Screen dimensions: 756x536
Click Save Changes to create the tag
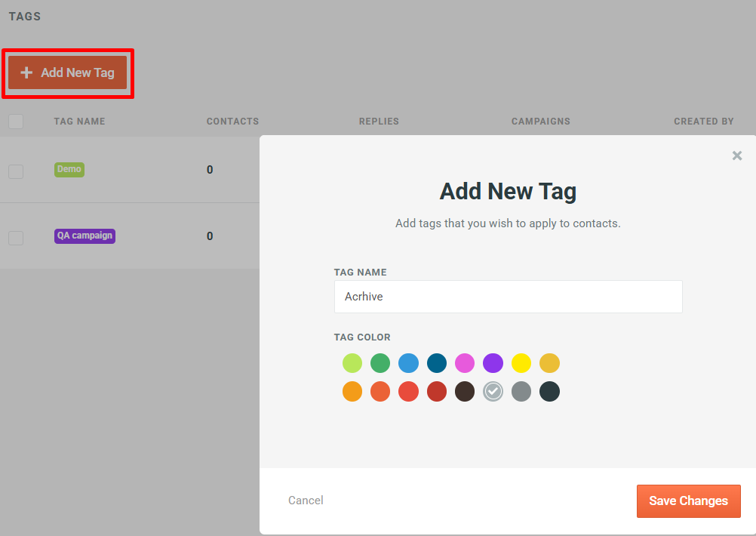pos(687,501)
